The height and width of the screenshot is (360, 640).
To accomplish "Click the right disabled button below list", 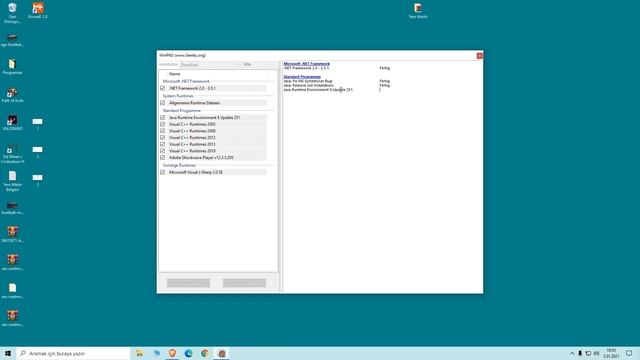I will point(244,283).
